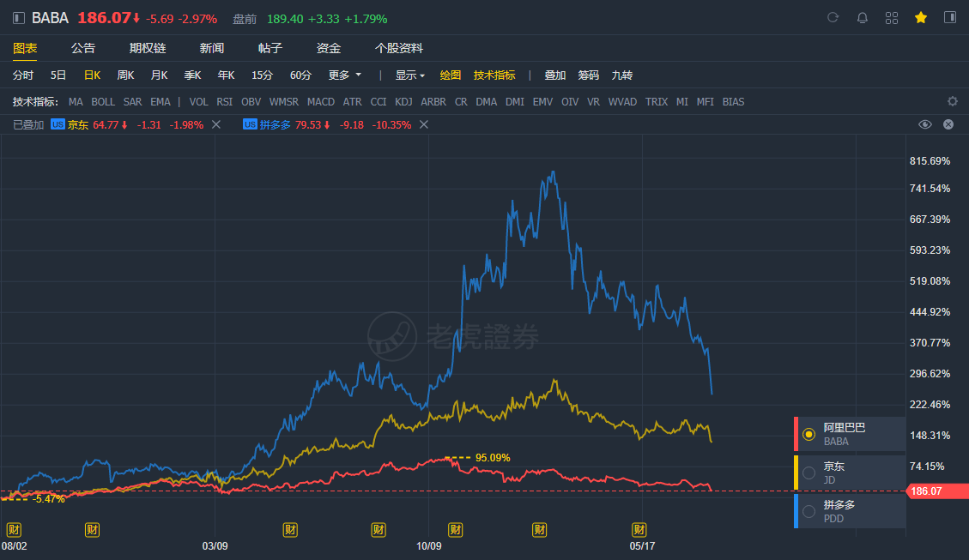This screenshot has width=969, height=560.
Task: Toggle the favorite star for BABA
Action: 921,17
